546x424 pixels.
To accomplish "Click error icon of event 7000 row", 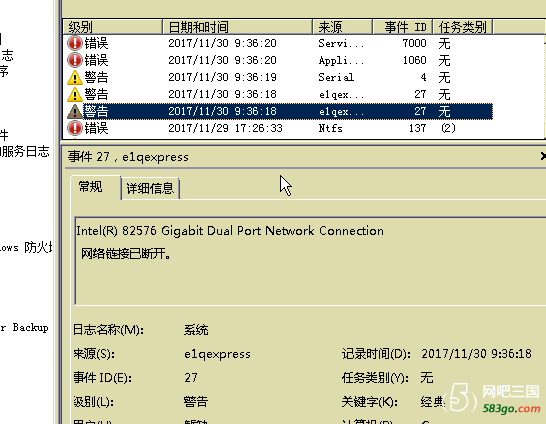I will click(x=75, y=43).
